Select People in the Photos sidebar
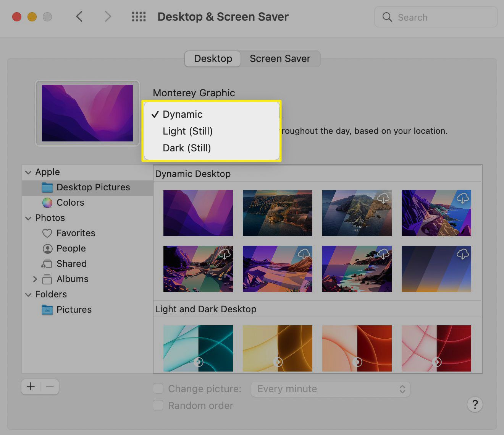 coord(71,248)
